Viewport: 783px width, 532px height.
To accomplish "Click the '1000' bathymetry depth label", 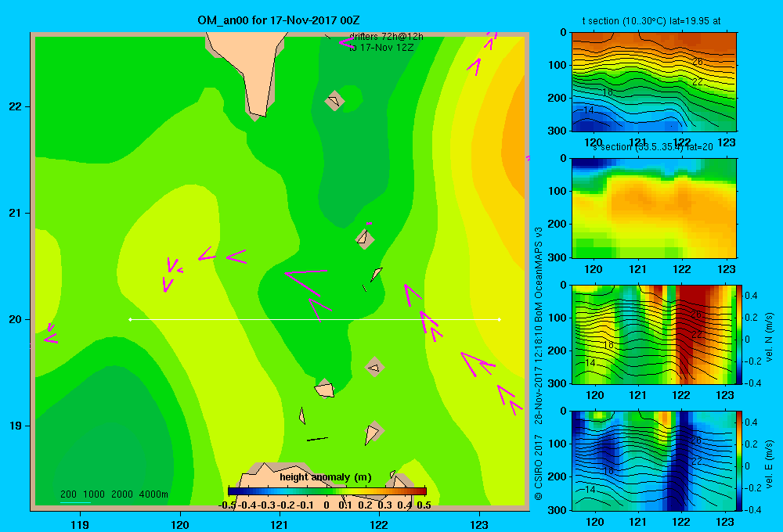I will [x=94, y=494].
